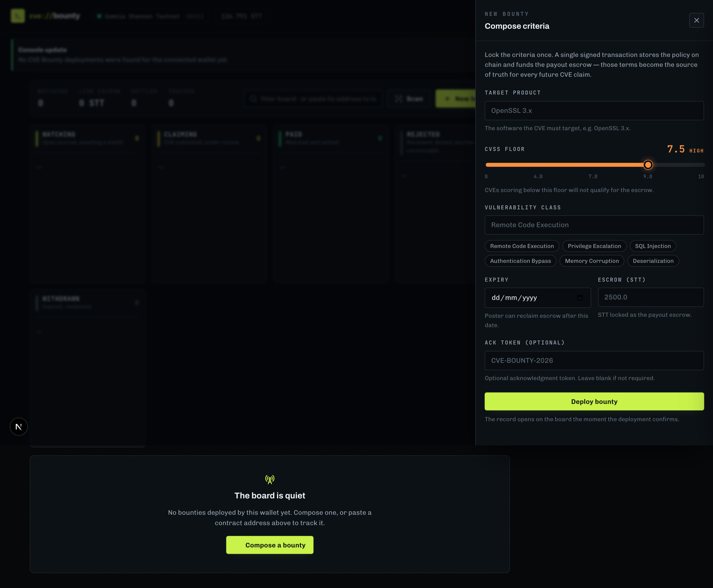713x588 pixels.
Task: Click the Expiry date field
Action: point(538,298)
